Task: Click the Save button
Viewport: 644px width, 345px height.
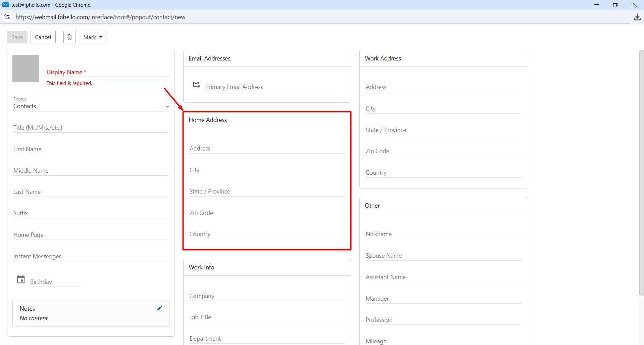Action: [17, 37]
